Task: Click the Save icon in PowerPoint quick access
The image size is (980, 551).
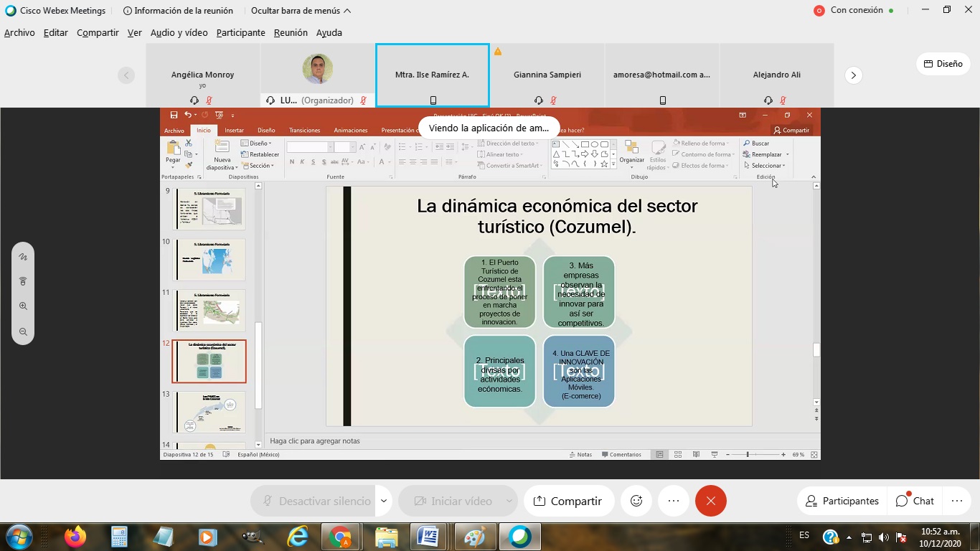Action: point(174,115)
